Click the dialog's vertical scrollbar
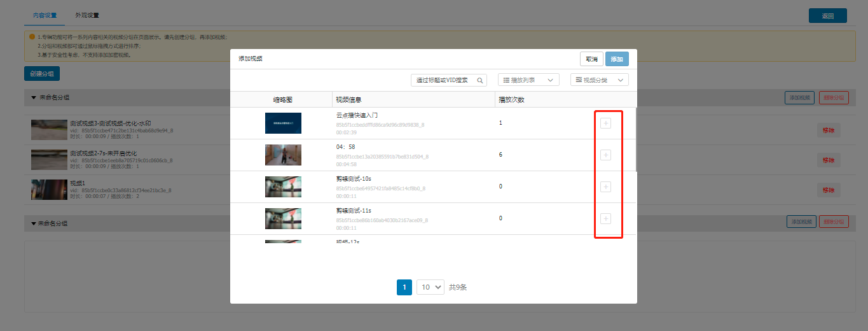This screenshot has height=331, width=868. (x=636, y=140)
